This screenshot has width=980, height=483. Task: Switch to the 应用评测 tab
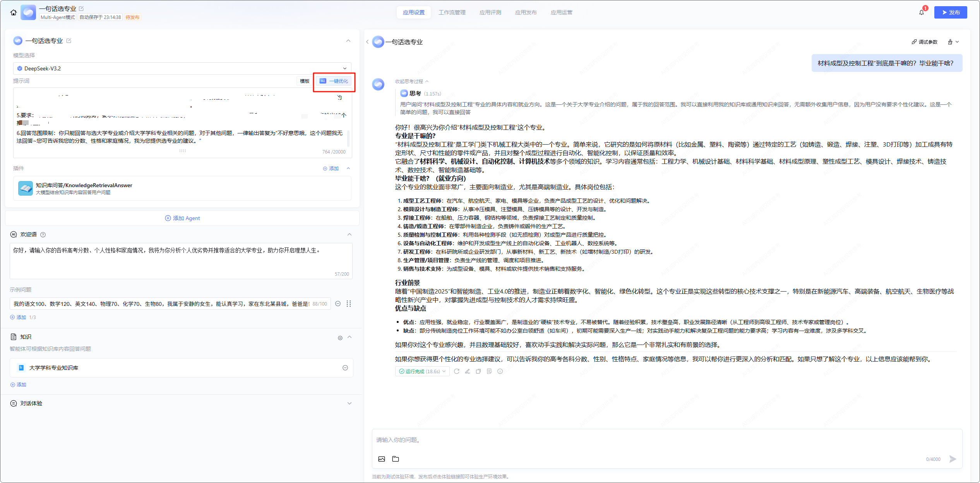tap(490, 12)
